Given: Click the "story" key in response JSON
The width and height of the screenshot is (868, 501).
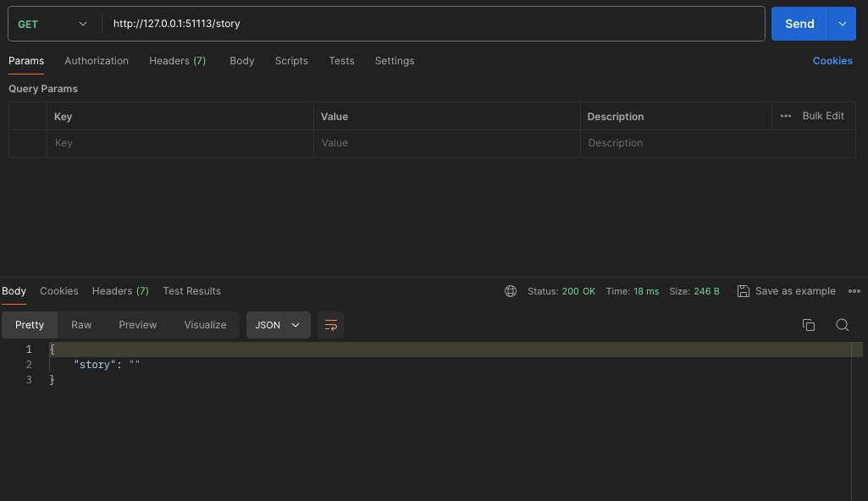Looking at the screenshot, I should pos(95,365).
